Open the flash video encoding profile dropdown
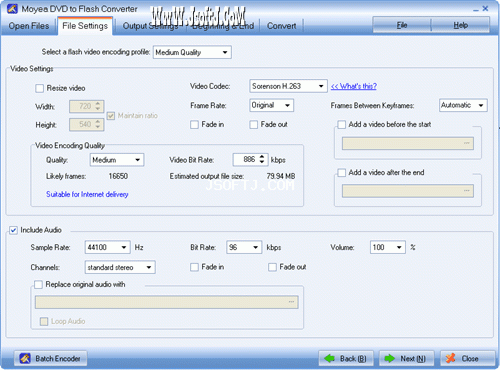 pos(192,52)
